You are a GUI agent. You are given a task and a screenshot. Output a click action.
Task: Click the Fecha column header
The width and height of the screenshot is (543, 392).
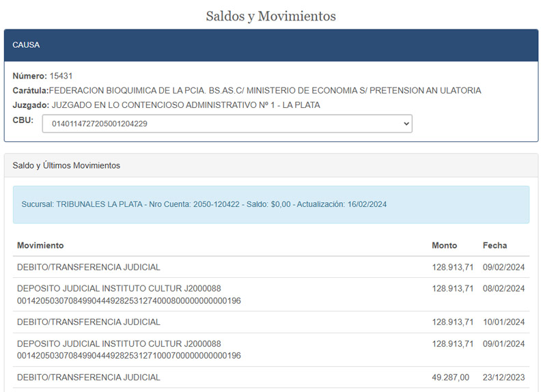point(495,245)
